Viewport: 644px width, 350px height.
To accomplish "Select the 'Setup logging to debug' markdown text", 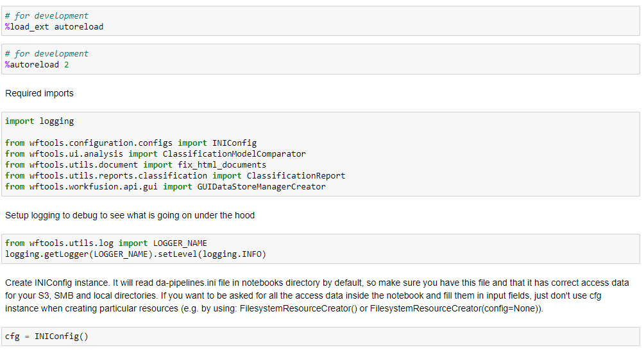I will (x=130, y=216).
